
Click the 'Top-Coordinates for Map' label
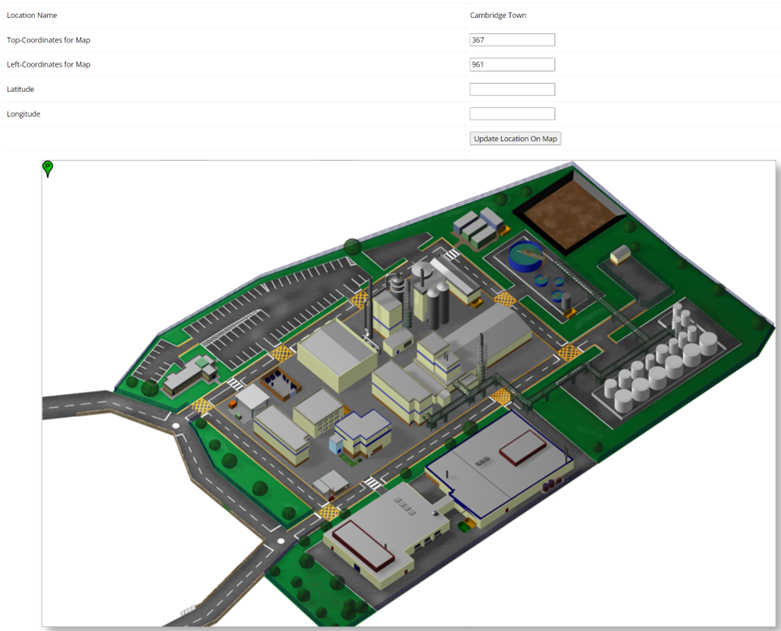[48, 40]
